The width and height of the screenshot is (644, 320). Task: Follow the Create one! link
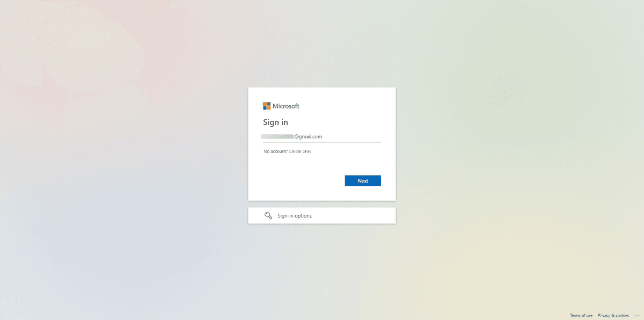(x=300, y=151)
